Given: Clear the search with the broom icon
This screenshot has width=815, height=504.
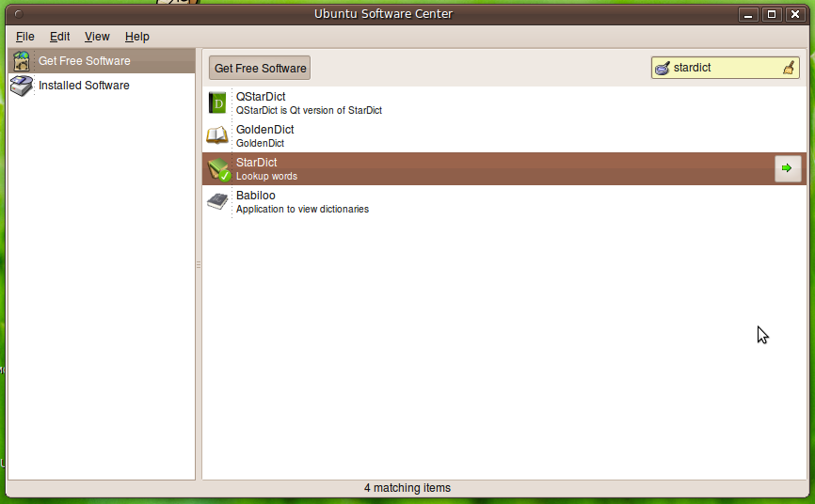Looking at the screenshot, I should (x=789, y=68).
